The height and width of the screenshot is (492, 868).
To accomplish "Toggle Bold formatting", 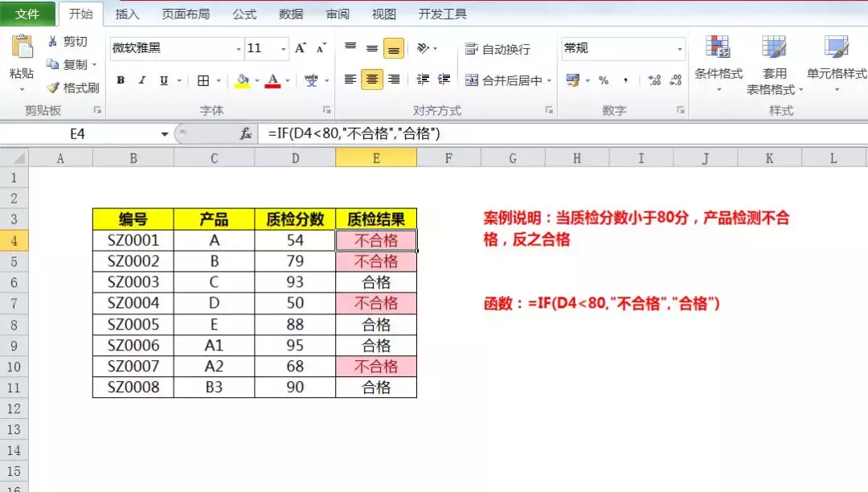I will click(x=121, y=80).
